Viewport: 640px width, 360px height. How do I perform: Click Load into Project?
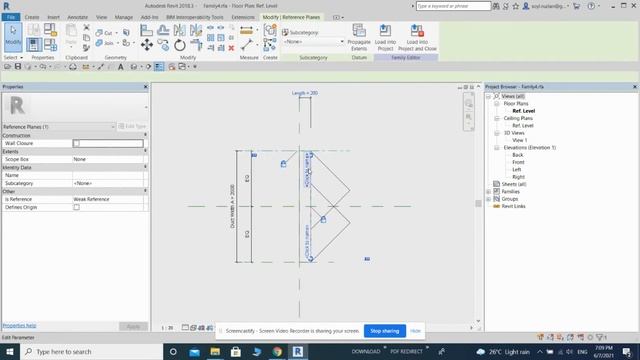pyautogui.click(x=385, y=37)
